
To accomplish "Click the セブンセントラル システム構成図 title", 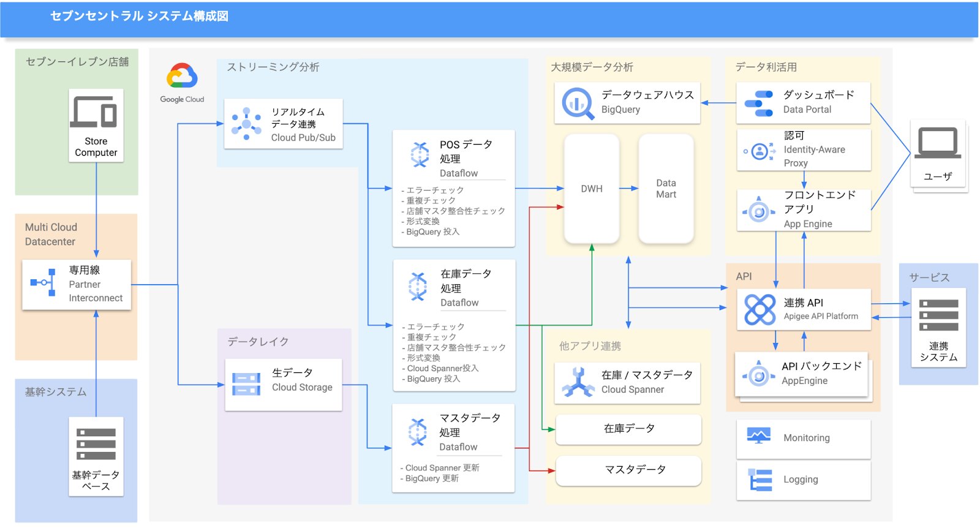I will [139, 16].
